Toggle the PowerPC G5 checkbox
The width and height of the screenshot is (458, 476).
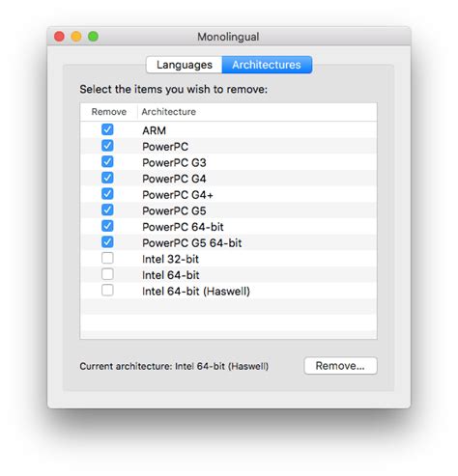pyautogui.click(x=107, y=210)
